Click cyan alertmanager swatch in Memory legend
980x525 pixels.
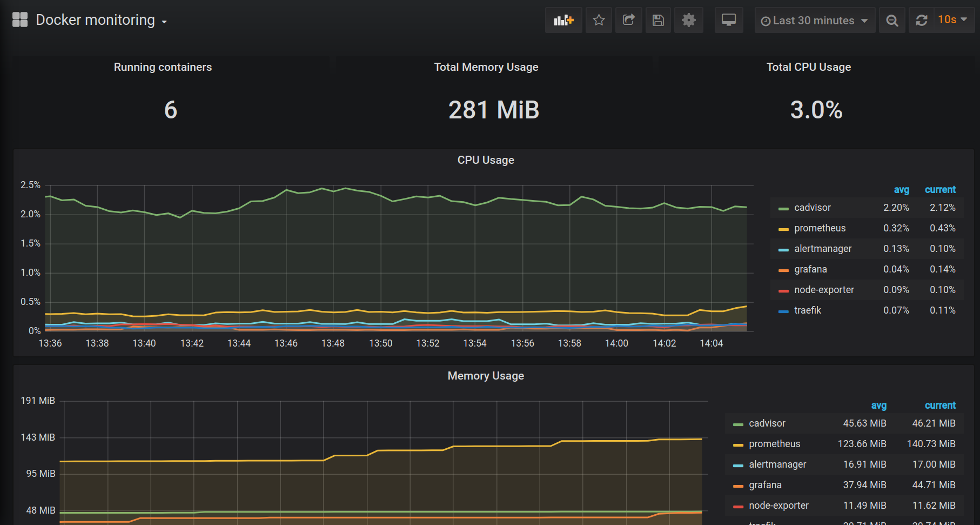(738, 466)
